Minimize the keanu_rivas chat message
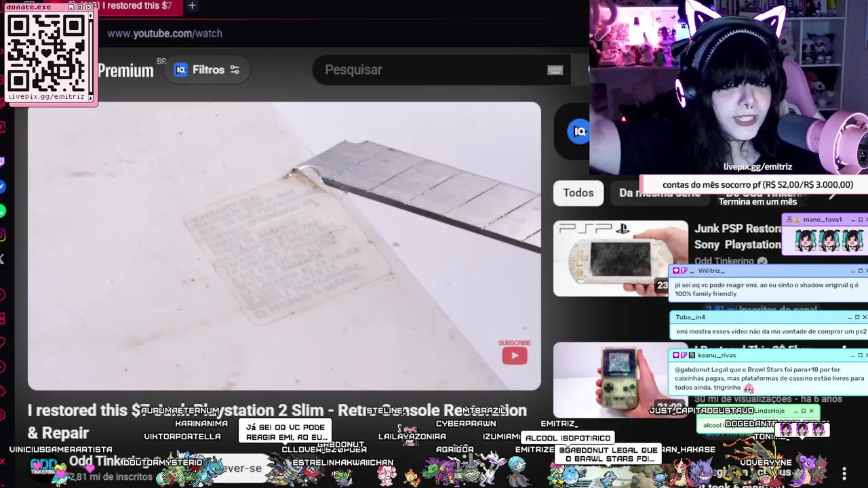The image size is (868, 488). (852, 355)
